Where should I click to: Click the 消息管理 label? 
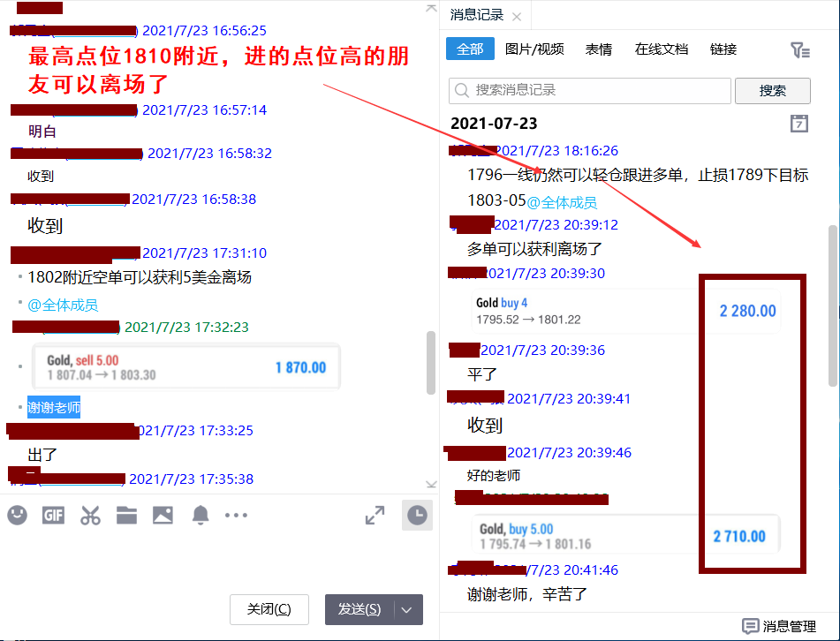tap(789, 626)
